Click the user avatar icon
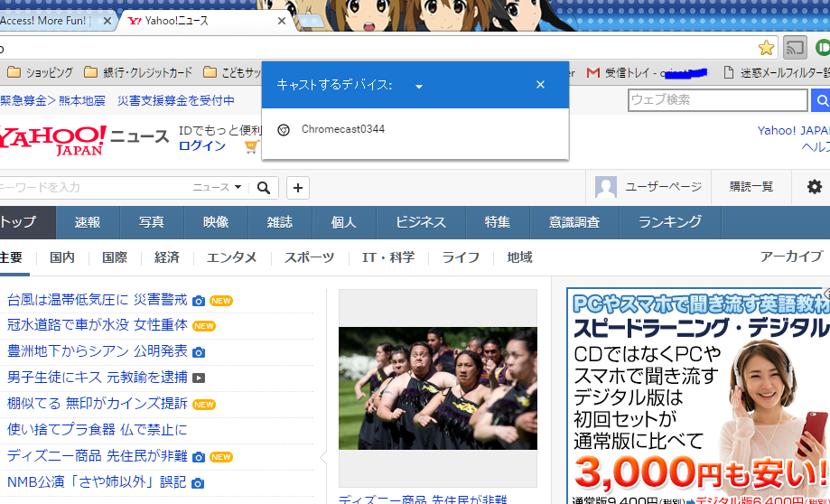The image size is (830, 504). click(x=606, y=187)
